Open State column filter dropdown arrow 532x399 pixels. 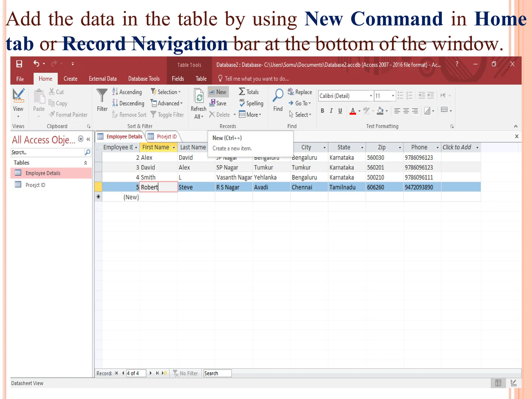[362, 148]
